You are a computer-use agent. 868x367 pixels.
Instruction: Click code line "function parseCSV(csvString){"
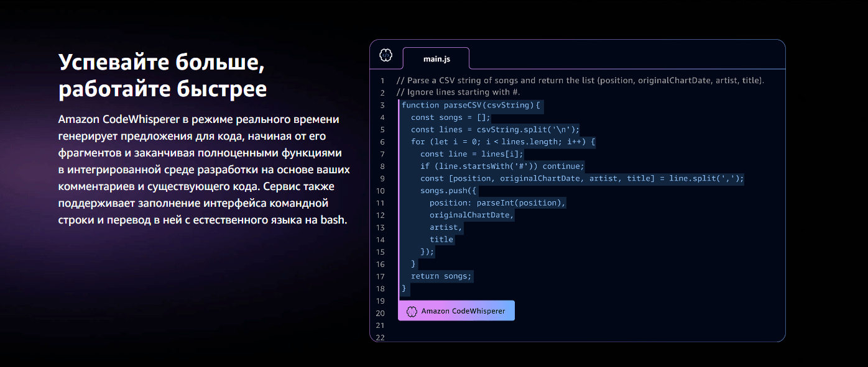click(x=471, y=105)
